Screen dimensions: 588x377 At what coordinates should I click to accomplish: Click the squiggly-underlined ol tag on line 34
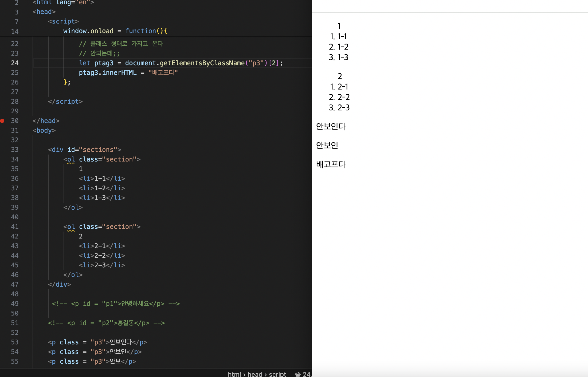pos(71,159)
